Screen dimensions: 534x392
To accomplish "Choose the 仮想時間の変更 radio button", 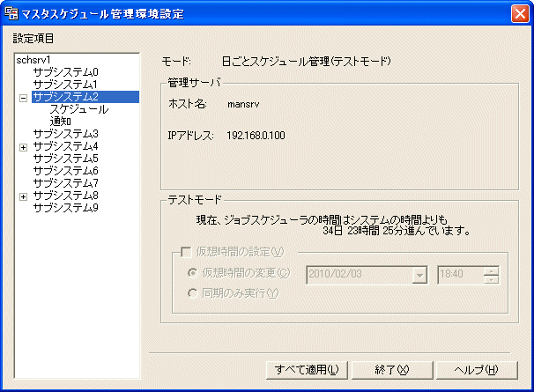I will pyautogui.click(x=193, y=273).
